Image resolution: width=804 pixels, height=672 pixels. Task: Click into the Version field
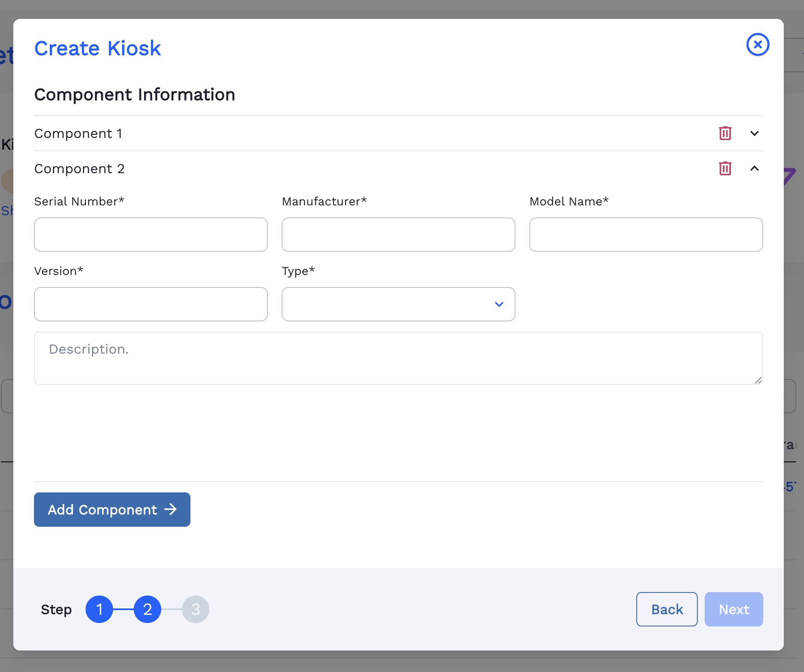pyautogui.click(x=150, y=304)
